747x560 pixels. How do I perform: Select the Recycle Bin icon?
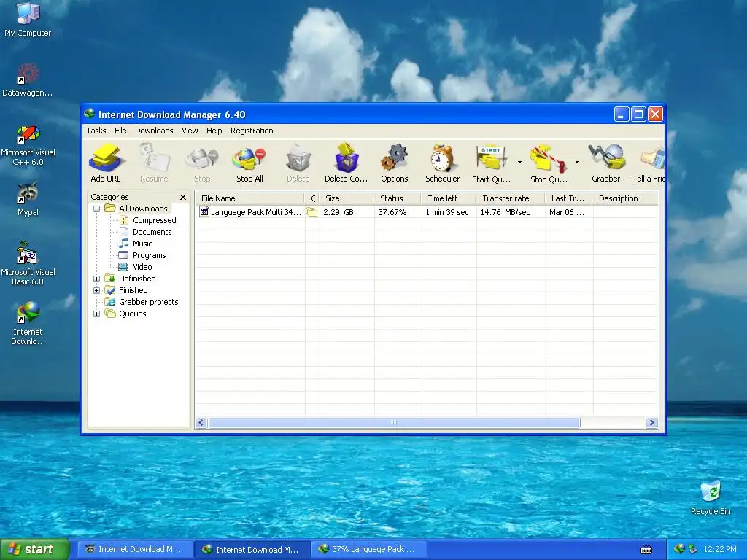click(x=711, y=498)
